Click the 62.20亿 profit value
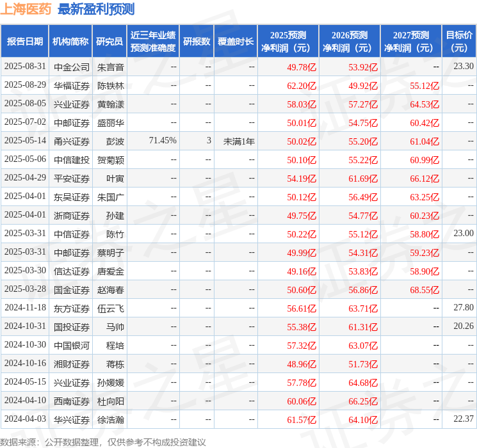This screenshot has width=477, height=448. tap(302, 86)
